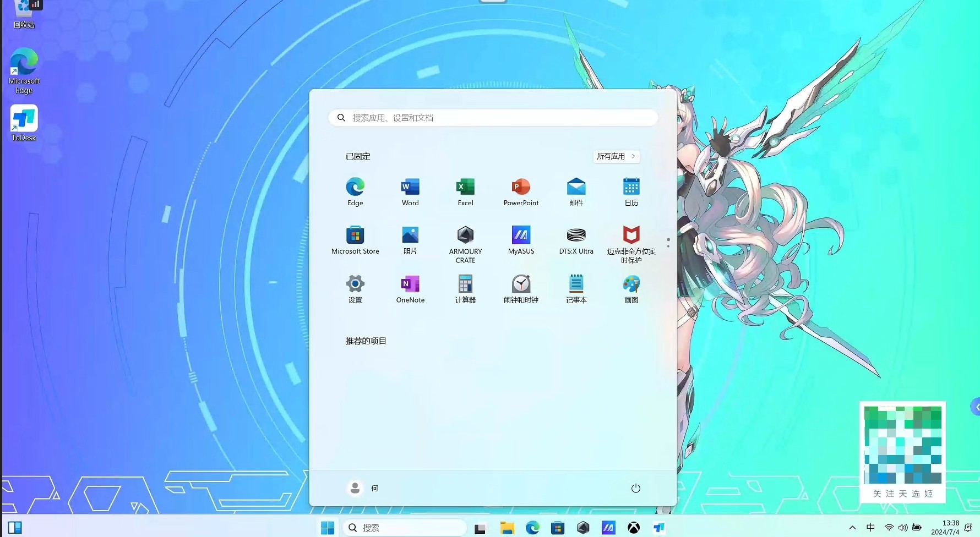Open the user account profile menu
Screen dimensions: 980x537
point(363,488)
